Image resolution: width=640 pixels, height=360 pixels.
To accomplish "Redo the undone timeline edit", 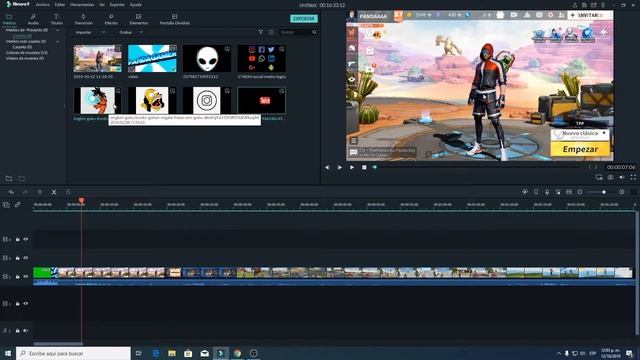I will [x=25, y=192].
